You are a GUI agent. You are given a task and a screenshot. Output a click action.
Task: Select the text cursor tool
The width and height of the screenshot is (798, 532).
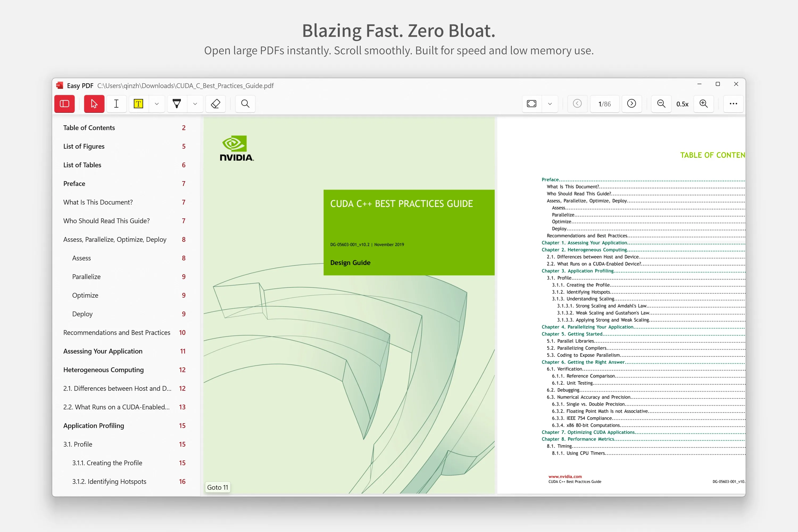[x=117, y=104]
